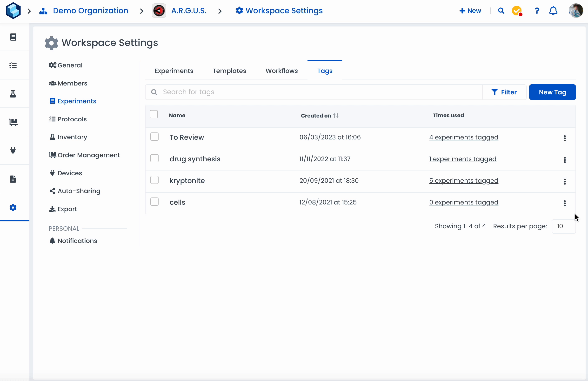Select the kryptonite tag checkbox
The width and height of the screenshot is (588, 381).
(154, 180)
